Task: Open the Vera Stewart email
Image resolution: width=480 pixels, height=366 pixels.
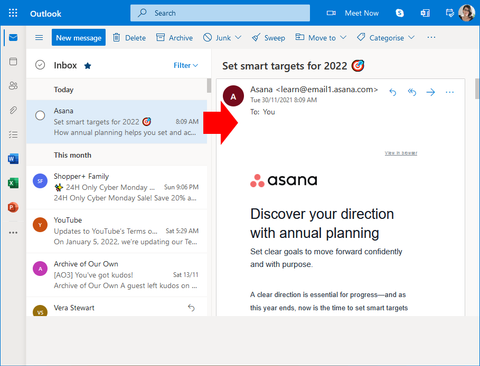Action: [x=117, y=307]
